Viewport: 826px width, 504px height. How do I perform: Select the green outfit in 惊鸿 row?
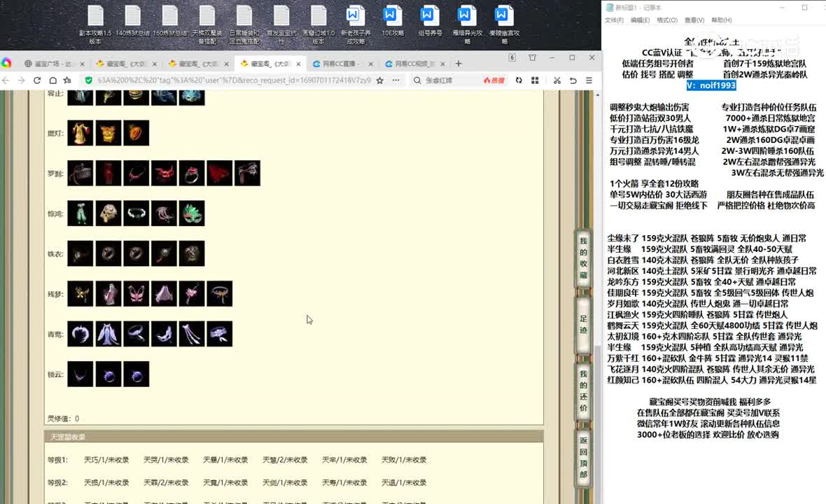[x=80, y=213]
